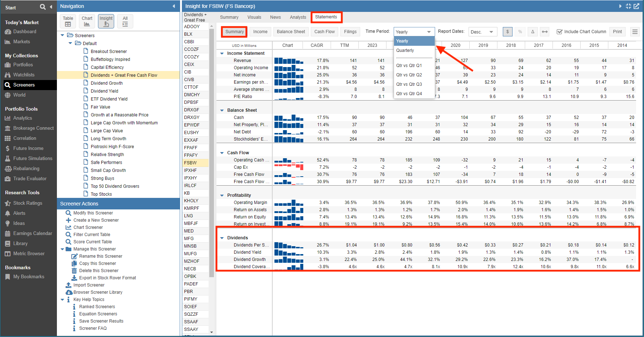
Task: Open the Report Dates Desc. dropdown
Action: (x=483, y=32)
